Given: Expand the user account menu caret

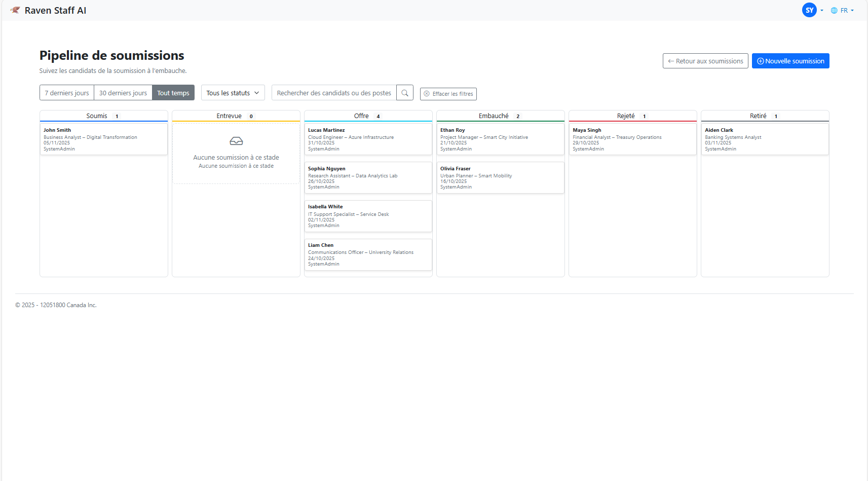Looking at the screenshot, I should 822,11.
